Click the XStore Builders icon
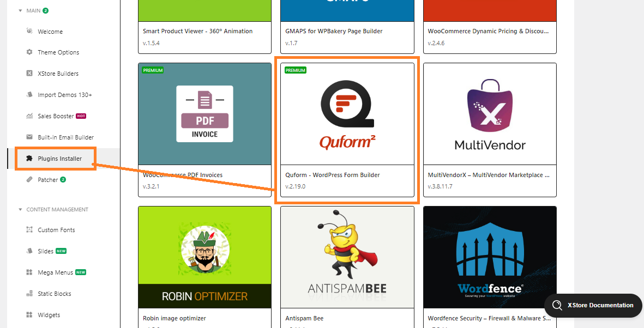 pos(29,74)
